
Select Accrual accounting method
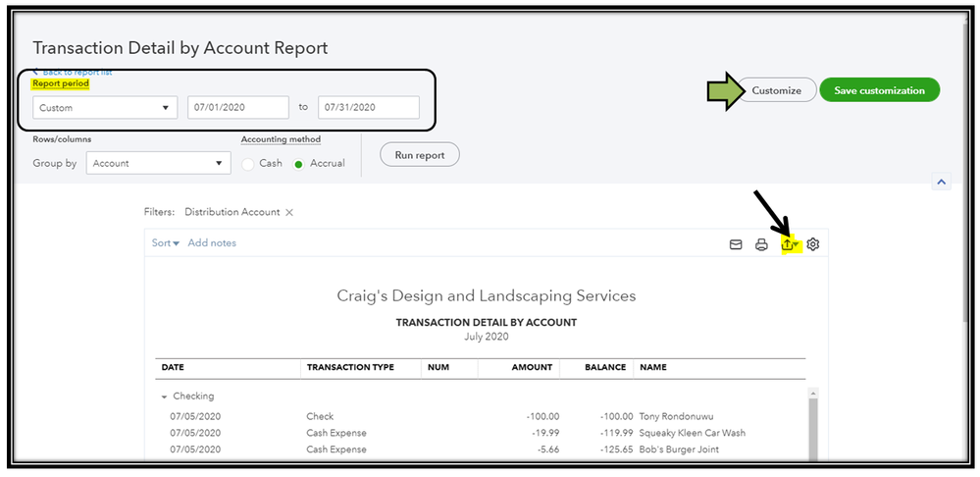point(299,165)
